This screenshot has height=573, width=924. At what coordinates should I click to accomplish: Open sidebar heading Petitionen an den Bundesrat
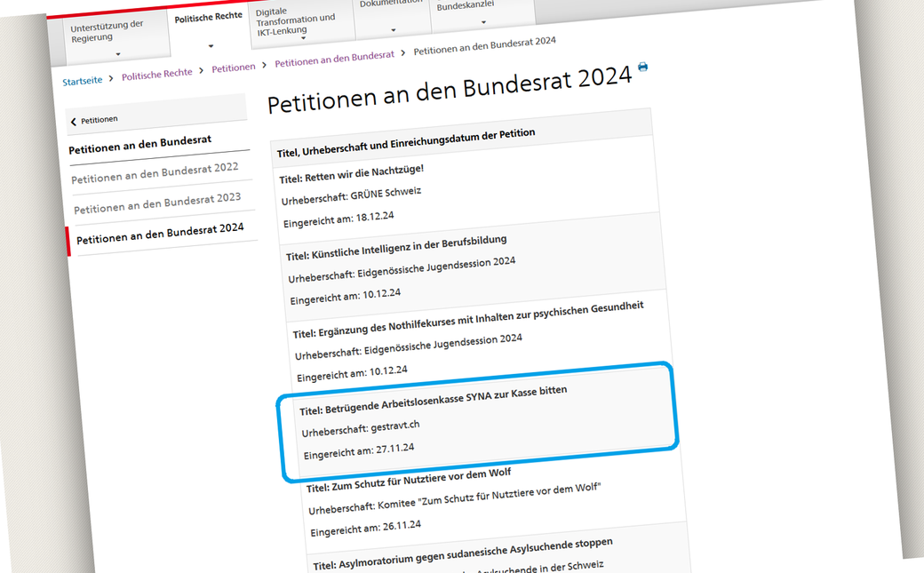[x=139, y=145]
